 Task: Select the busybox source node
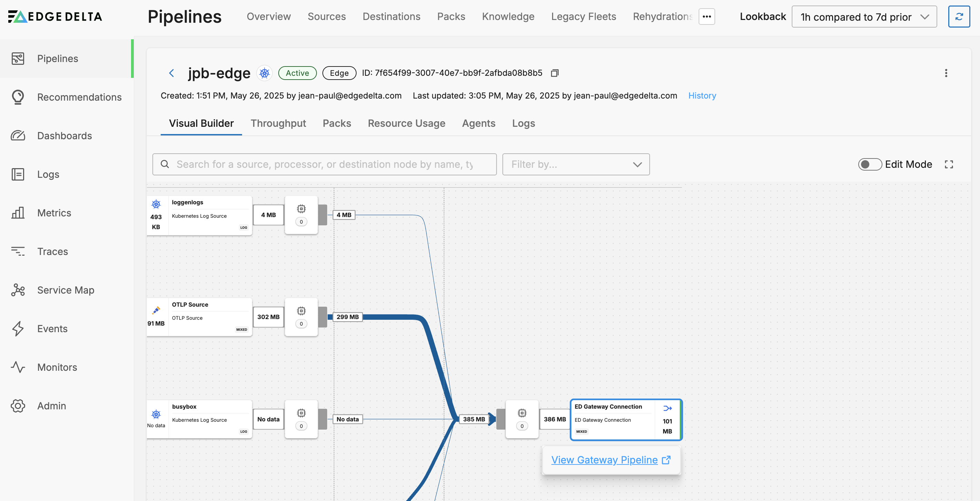point(199,419)
